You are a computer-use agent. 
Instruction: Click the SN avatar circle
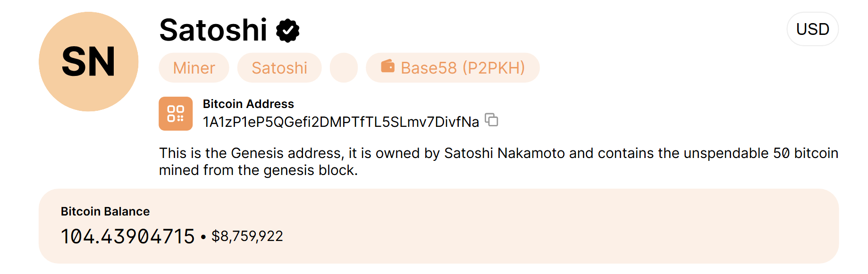point(89,62)
